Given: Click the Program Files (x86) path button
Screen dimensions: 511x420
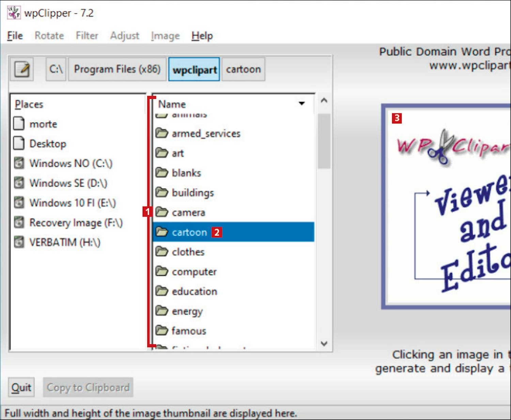Looking at the screenshot, I should coord(117,70).
